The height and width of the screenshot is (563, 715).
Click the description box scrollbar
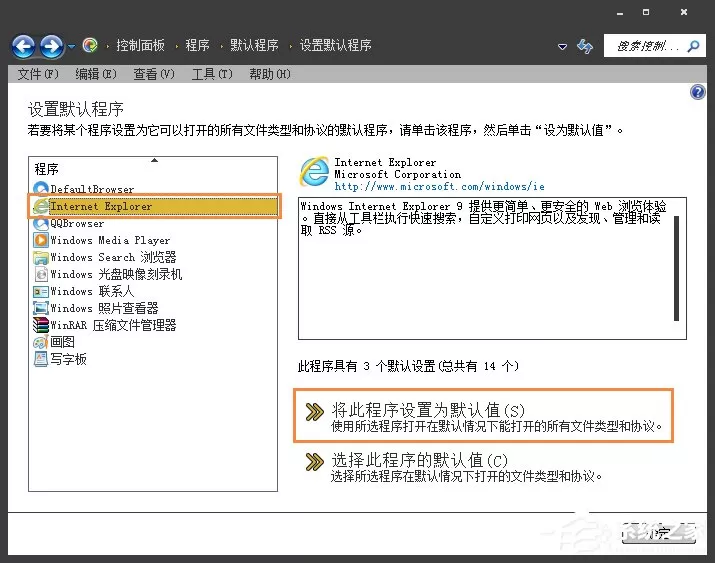(x=676, y=269)
